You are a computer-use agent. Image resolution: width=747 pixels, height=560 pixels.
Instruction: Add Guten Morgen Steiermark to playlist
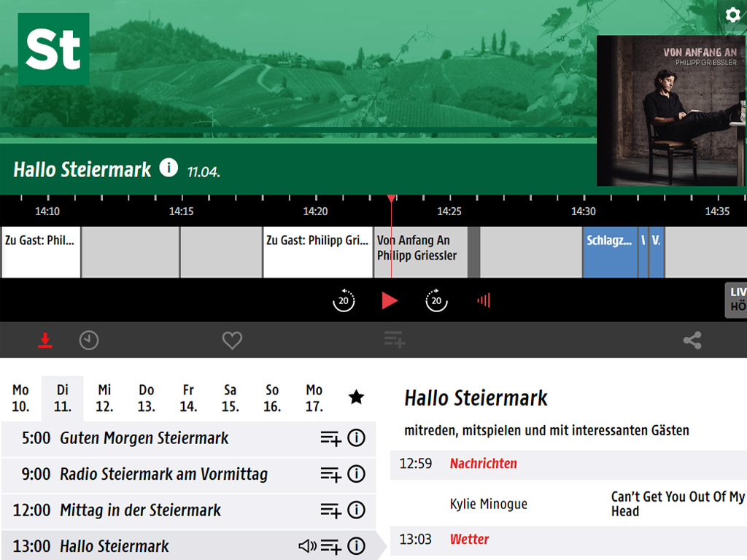tap(331, 438)
